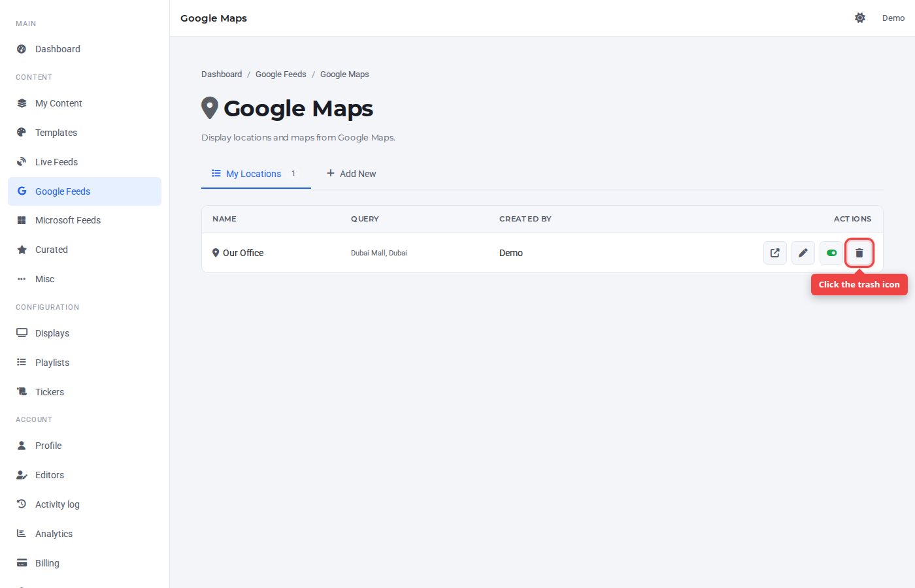
Task: Click the Editors user-pen icon
Action: (22, 475)
